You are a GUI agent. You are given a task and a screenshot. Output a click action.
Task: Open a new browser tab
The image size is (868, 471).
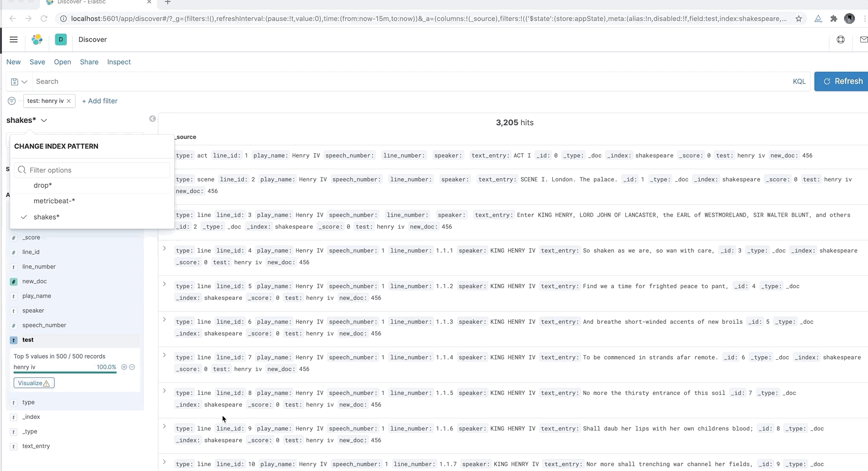click(167, 2)
